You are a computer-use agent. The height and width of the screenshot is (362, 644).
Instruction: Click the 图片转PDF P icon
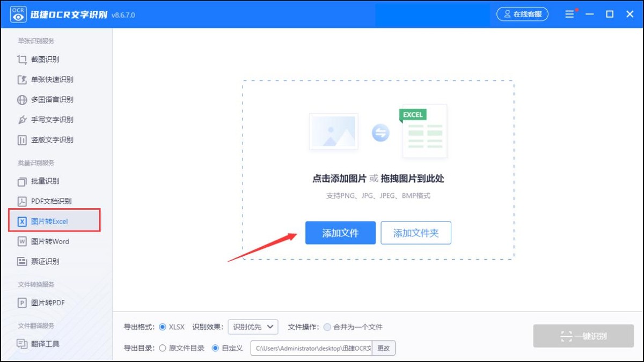pyautogui.click(x=22, y=303)
